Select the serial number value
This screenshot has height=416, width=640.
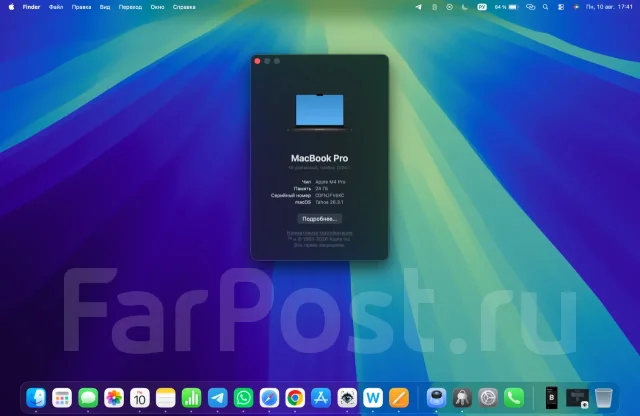pyautogui.click(x=330, y=196)
